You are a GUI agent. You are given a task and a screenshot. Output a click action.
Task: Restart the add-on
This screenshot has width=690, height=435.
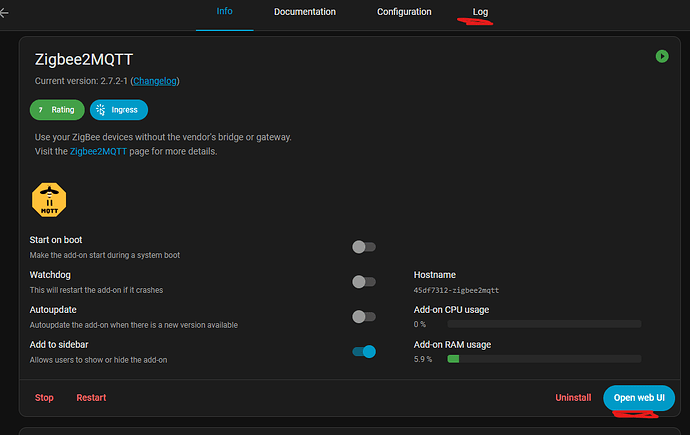(x=91, y=398)
